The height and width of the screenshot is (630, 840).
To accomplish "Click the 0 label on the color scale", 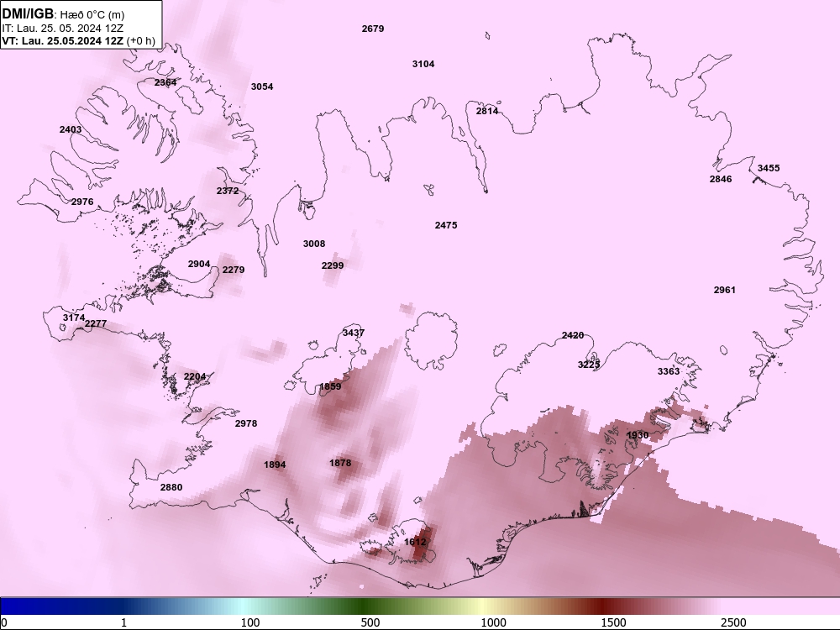I will click(4, 623).
